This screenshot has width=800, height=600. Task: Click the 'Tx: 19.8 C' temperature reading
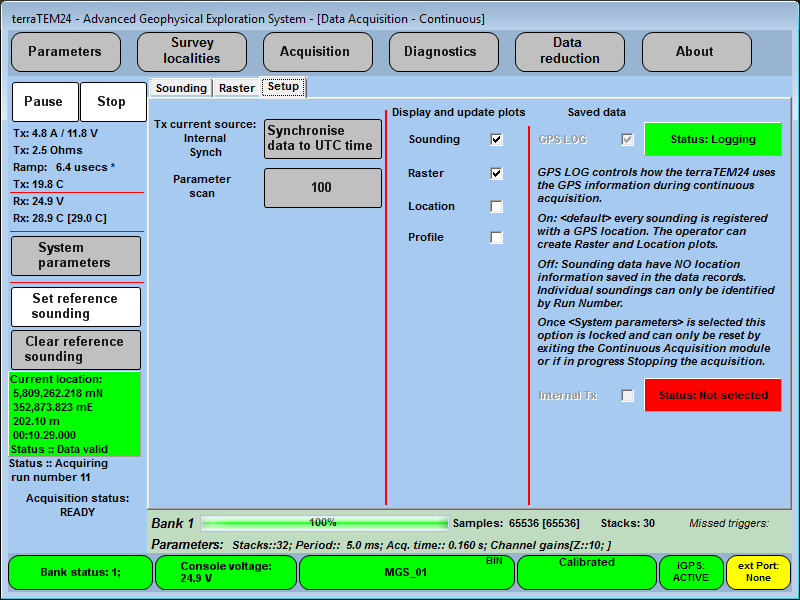[38, 184]
